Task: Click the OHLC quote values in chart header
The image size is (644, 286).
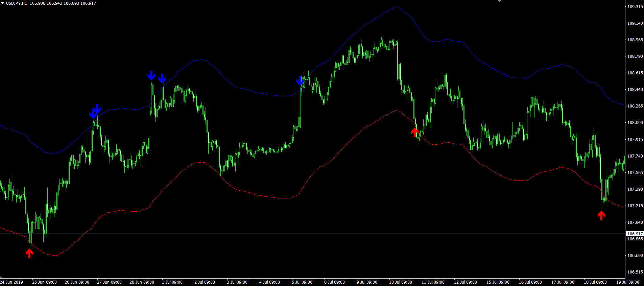Action: [63, 3]
